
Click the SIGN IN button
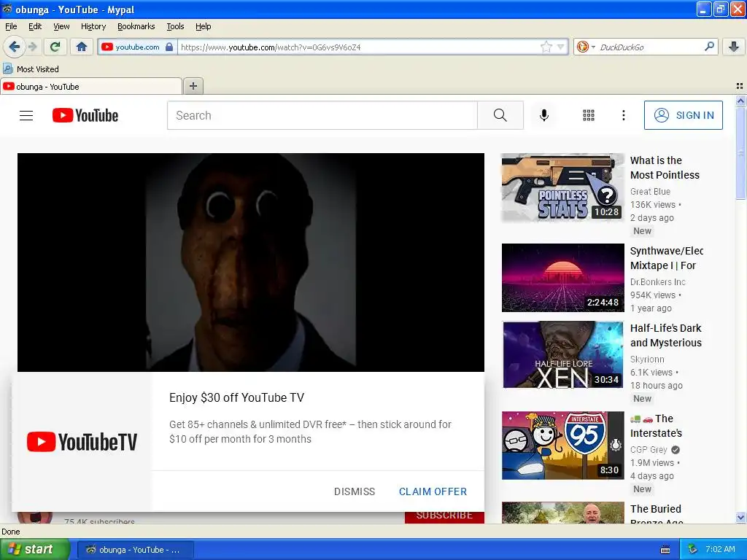coord(683,115)
